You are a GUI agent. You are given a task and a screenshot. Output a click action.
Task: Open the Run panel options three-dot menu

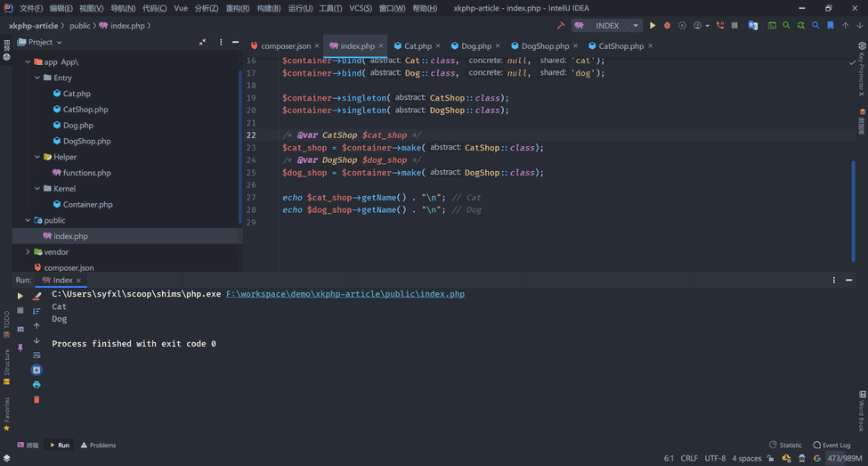coord(834,280)
